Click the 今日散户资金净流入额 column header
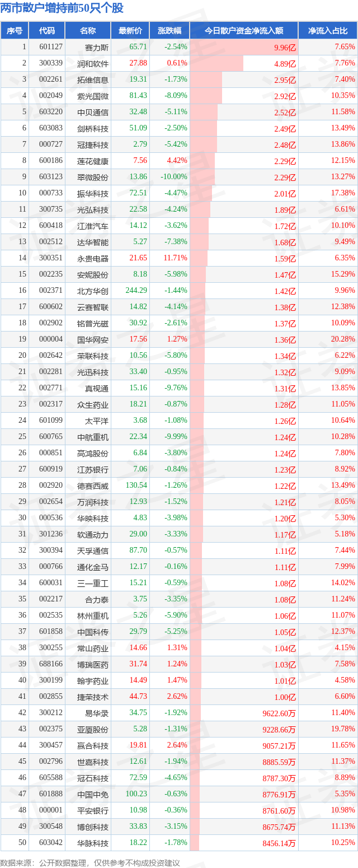 click(244, 31)
